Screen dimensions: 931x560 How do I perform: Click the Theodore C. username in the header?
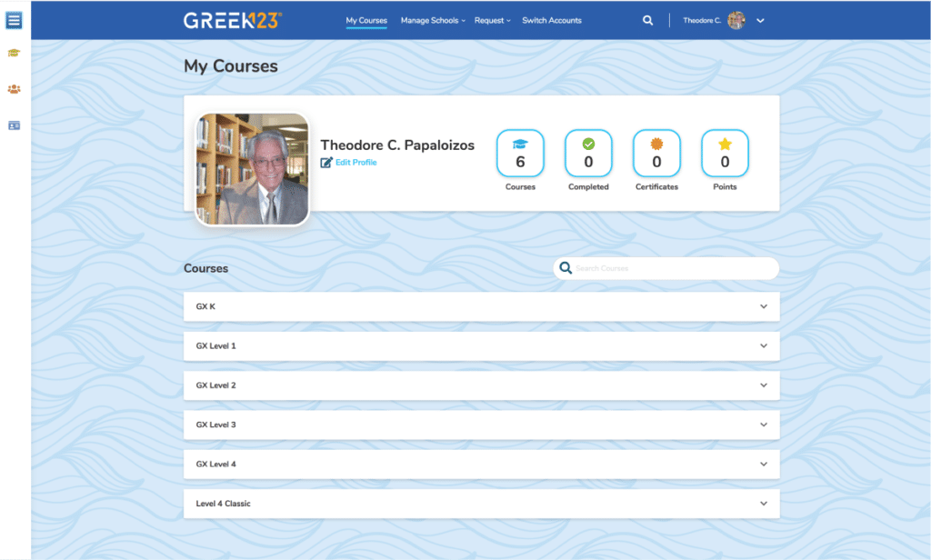(x=702, y=20)
